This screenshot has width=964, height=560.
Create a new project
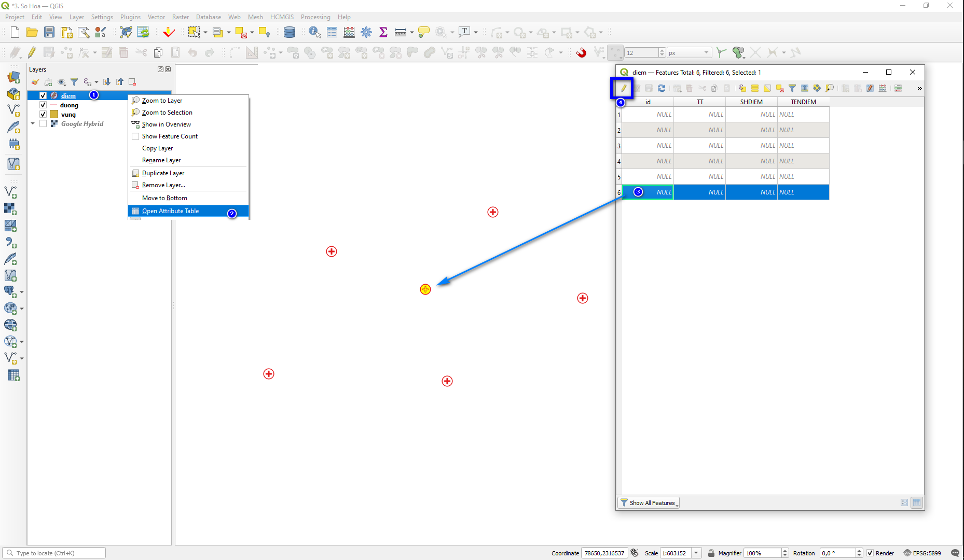(x=15, y=33)
